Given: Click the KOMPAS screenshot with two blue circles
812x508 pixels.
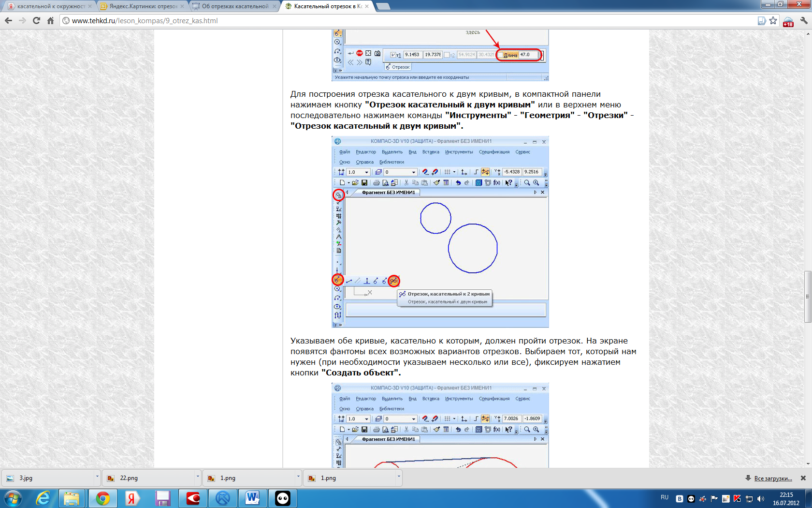Looking at the screenshot, I should click(x=440, y=232).
